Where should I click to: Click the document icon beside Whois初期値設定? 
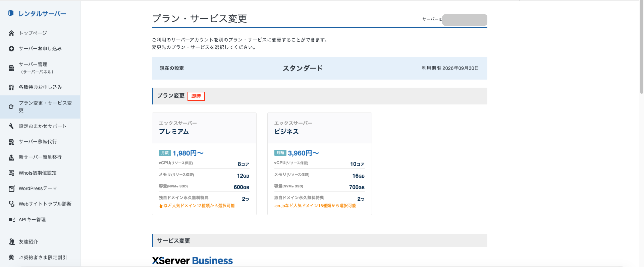[x=11, y=173]
